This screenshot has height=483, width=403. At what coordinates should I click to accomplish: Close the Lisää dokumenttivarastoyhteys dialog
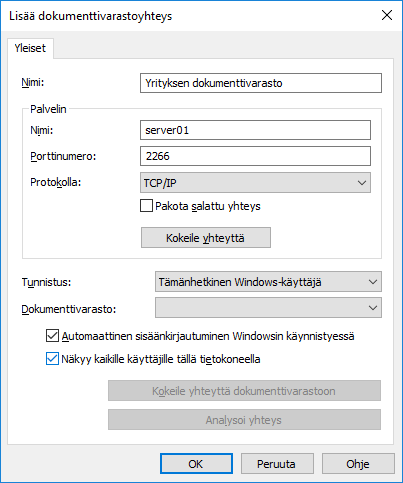click(387, 15)
